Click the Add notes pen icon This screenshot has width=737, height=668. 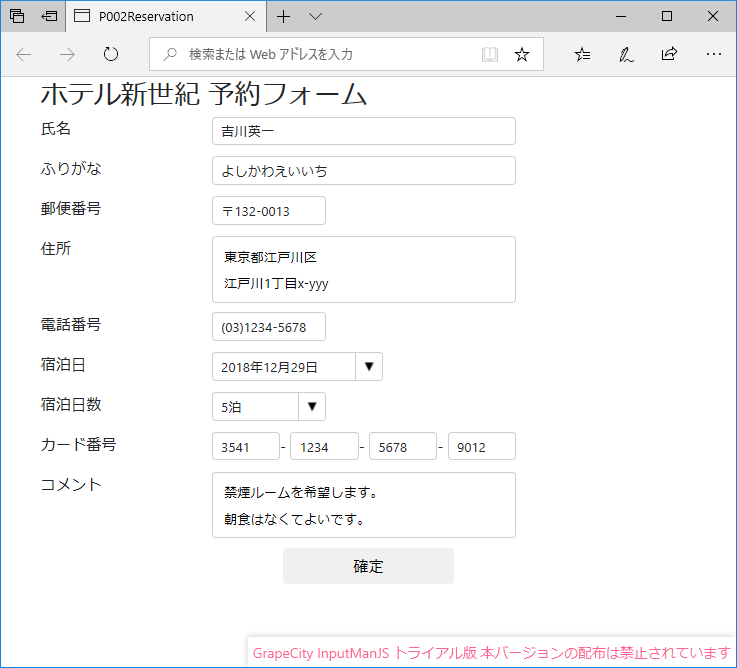(626, 54)
